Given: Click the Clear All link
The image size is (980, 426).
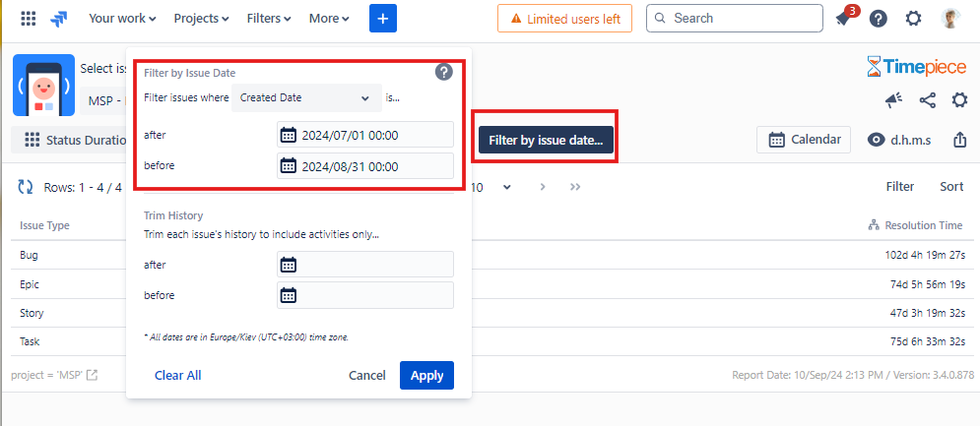Looking at the screenshot, I should (178, 375).
